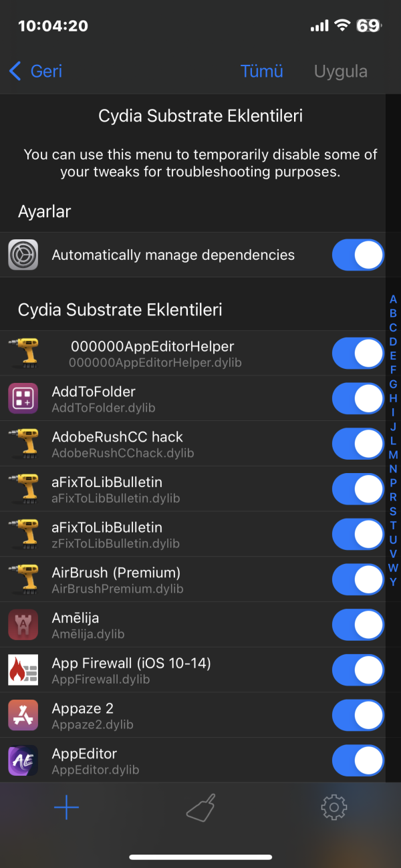This screenshot has height=868, width=401.
Task: Tap the App Firewall flame icon
Action: (23, 670)
